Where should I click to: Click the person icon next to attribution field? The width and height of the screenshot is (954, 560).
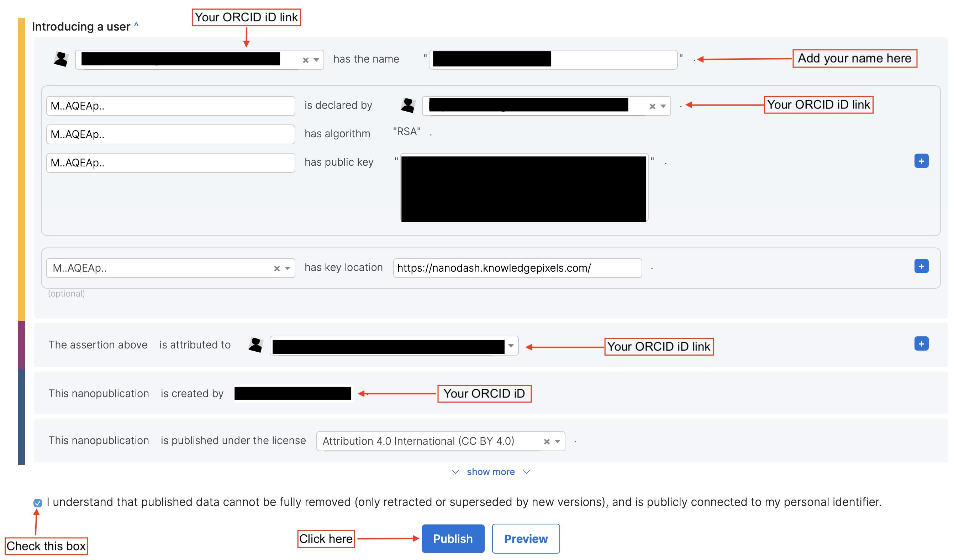coord(256,345)
